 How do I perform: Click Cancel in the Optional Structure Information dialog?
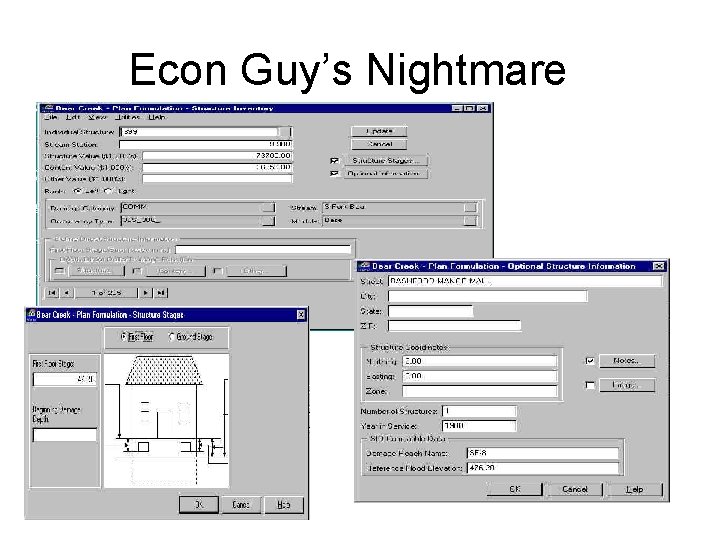pyautogui.click(x=575, y=489)
